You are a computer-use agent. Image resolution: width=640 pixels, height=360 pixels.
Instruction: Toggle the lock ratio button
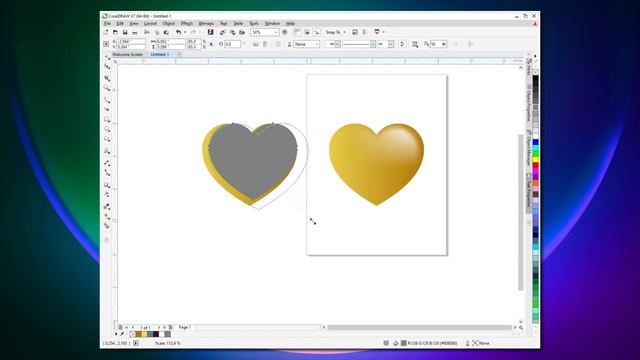[211, 44]
